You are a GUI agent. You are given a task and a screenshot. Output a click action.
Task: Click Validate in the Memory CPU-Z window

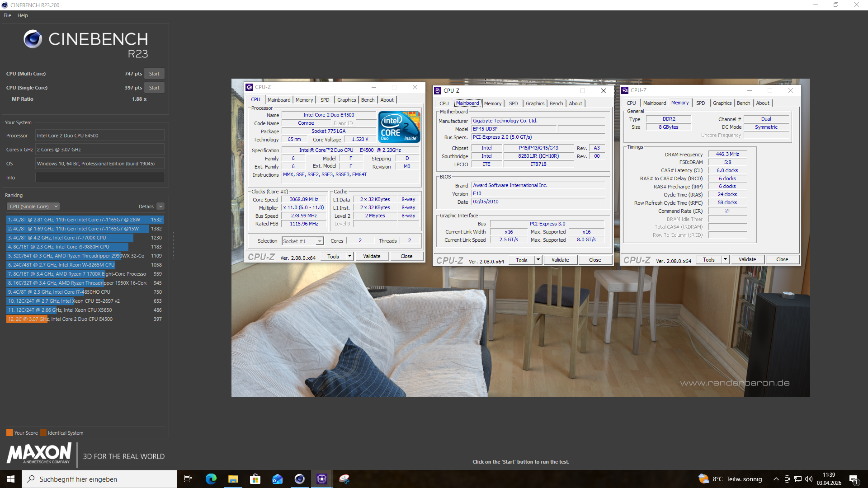pyautogui.click(x=747, y=259)
